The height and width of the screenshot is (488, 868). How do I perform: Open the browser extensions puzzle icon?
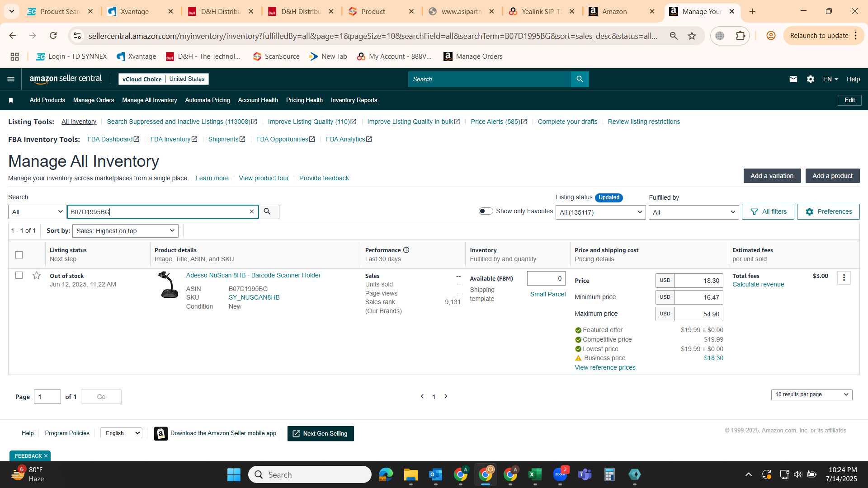pyautogui.click(x=741, y=36)
